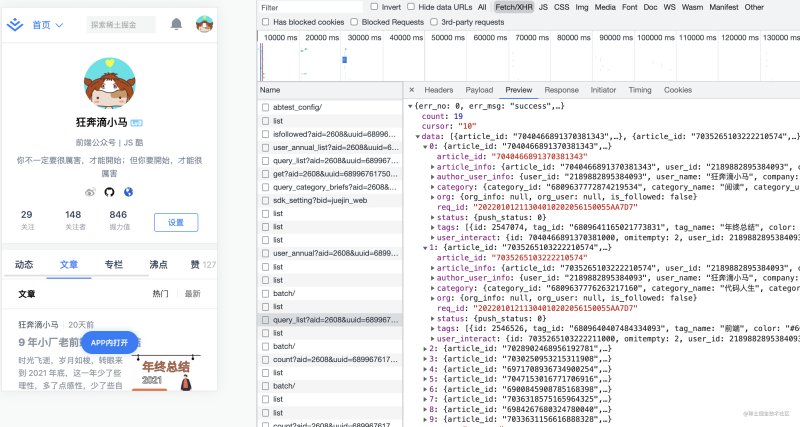The width and height of the screenshot is (800, 427).
Task: Switch profile to 沸点 tab
Action: (158, 264)
